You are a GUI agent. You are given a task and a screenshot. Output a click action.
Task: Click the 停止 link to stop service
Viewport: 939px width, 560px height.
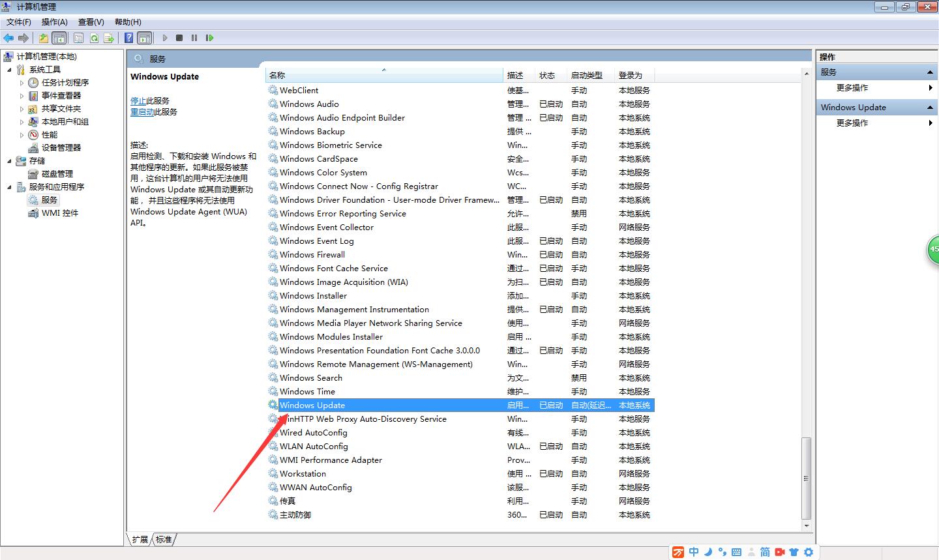click(x=138, y=101)
